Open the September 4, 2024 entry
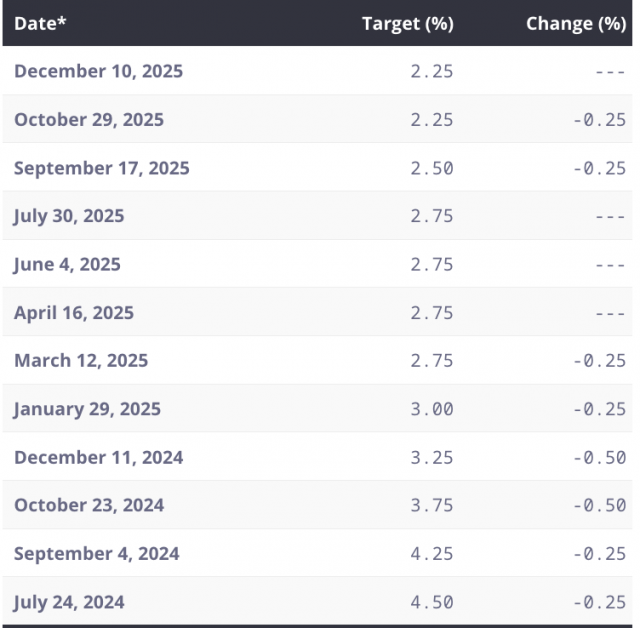Image resolution: width=640 pixels, height=628 pixels. [x=96, y=554]
